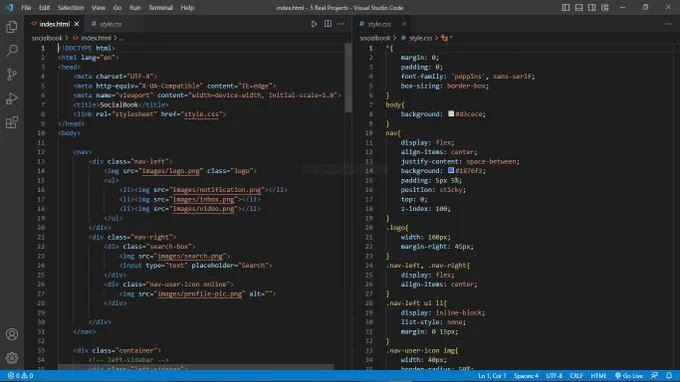This screenshot has height=382, width=680.
Task: Show errors and warnings count in status bar
Action: tap(20, 375)
